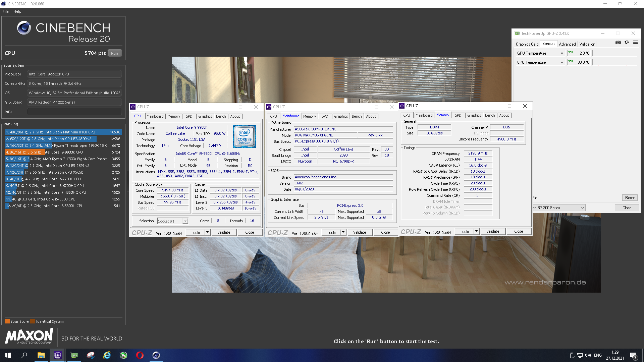The height and width of the screenshot is (362, 644).
Task: Switch to Cinebench in the taskbar
Action: [x=156, y=355]
